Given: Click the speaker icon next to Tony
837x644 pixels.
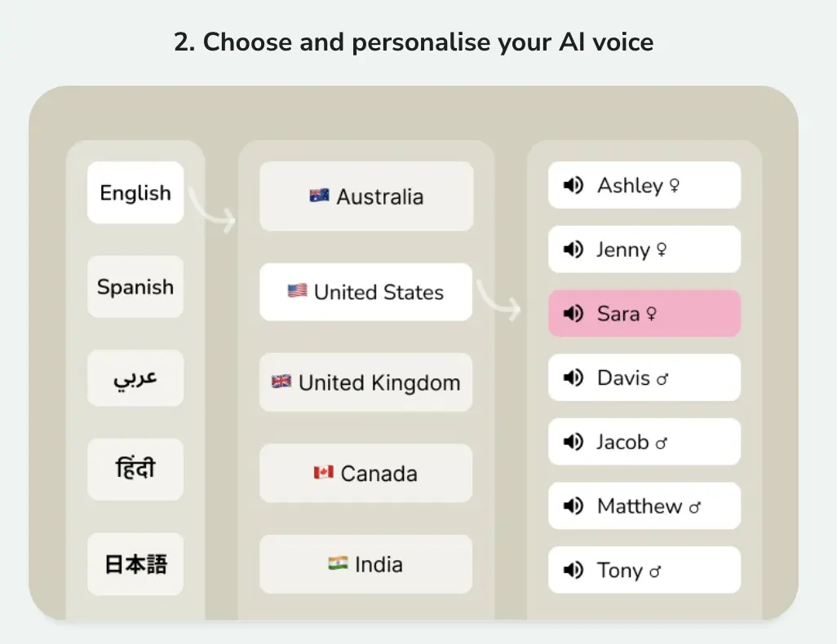Looking at the screenshot, I should (x=573, y=570).
